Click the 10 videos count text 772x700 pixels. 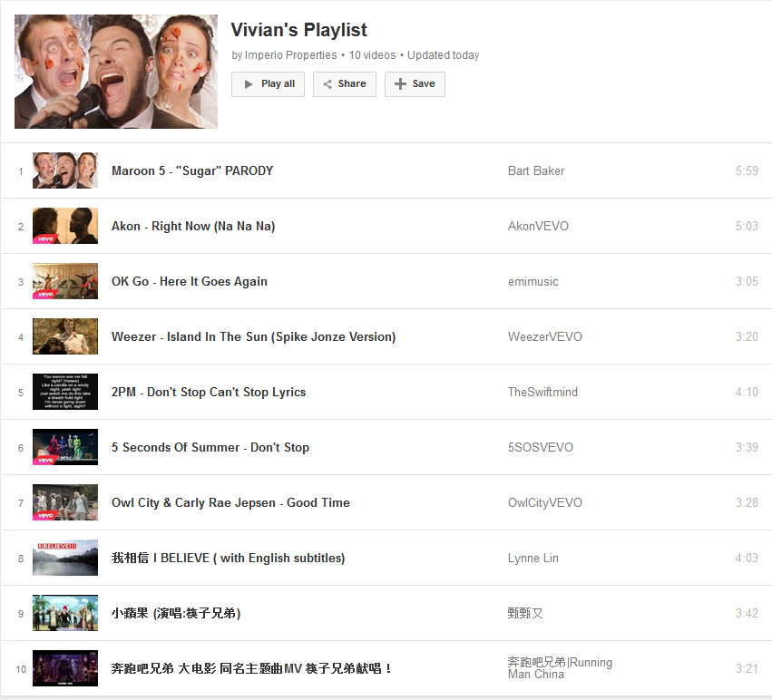372,55
